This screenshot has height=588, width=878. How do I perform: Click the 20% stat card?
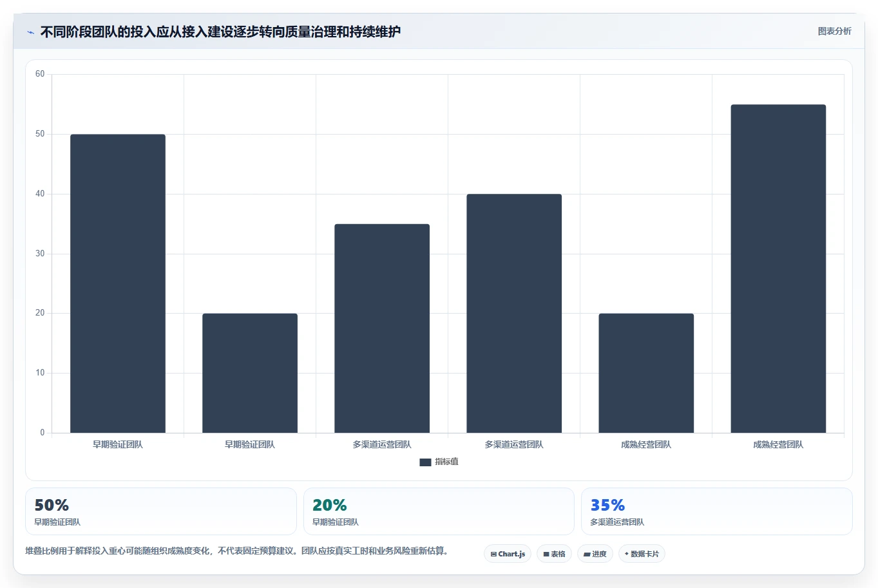[439, 511]
